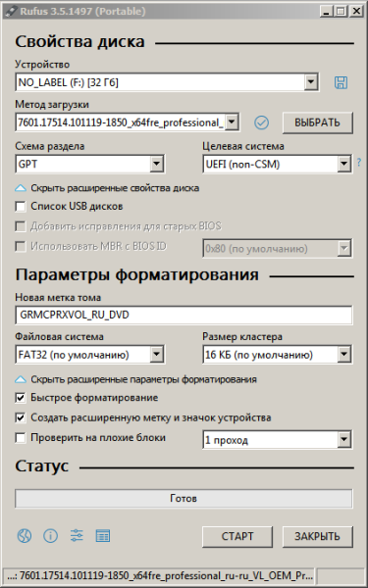
Task: Open the About info icon
Action: pyautogui.click(x=50, y=536)
